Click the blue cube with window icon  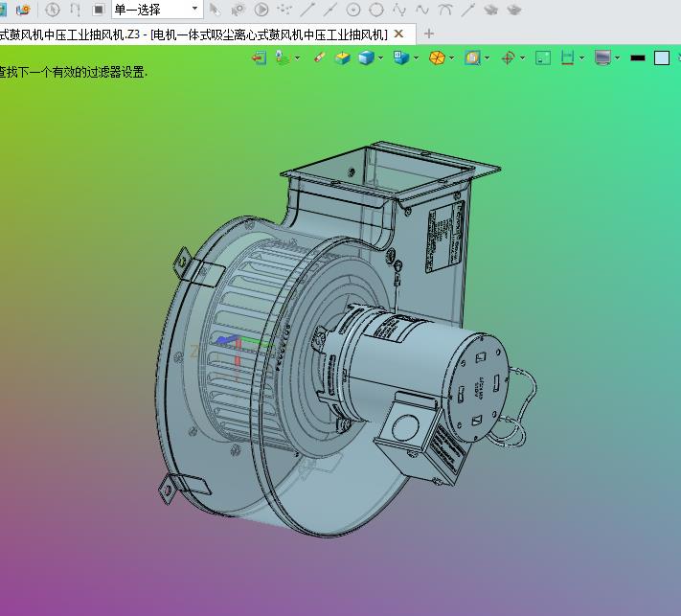point(401,57)
